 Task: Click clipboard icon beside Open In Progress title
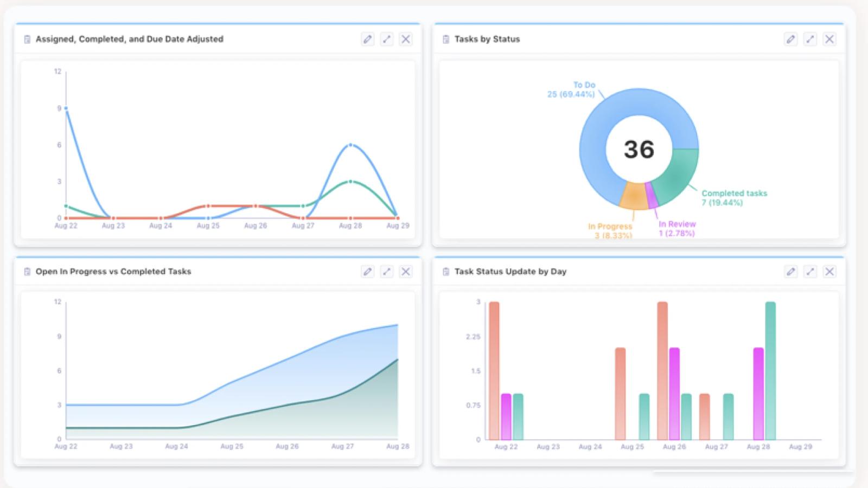pos(27,272)
